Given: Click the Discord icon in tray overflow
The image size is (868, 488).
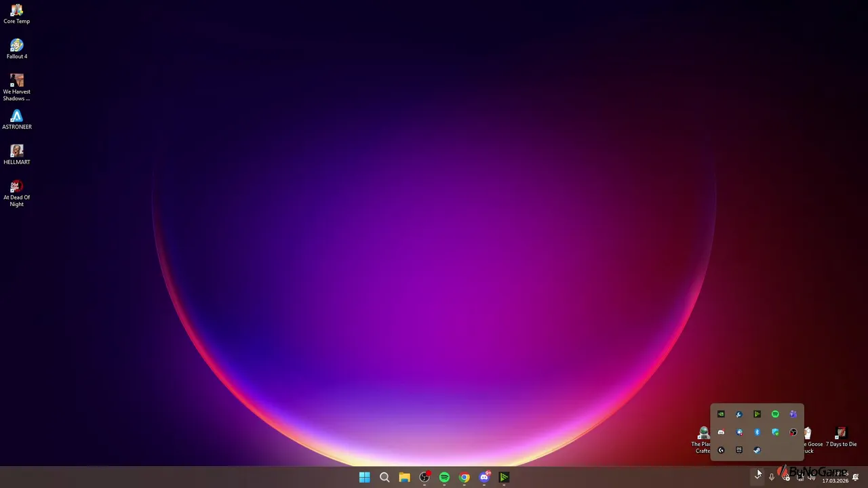Looking at the screenshot, I should click(721, 432).
